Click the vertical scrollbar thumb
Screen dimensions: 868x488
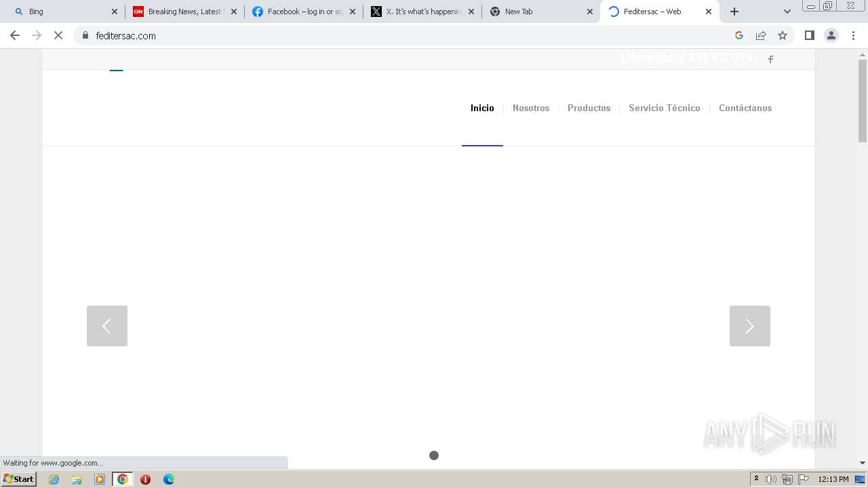pyautogui.click(x=863, y=101)
